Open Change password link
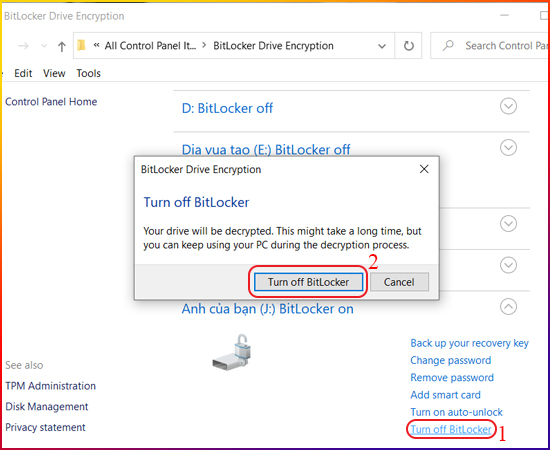This screenshot has height=450, width=550. point(451,361)
